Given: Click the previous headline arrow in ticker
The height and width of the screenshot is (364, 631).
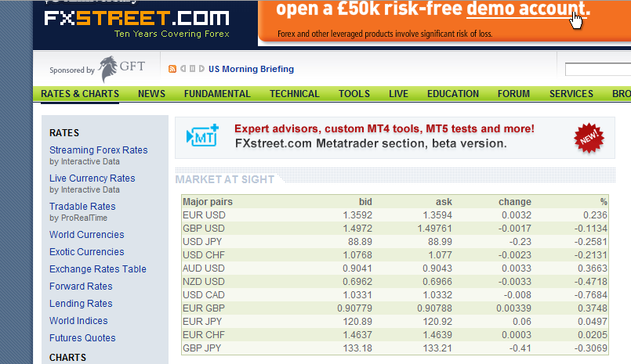Looking at the screenshot, I should pos(183,69).
